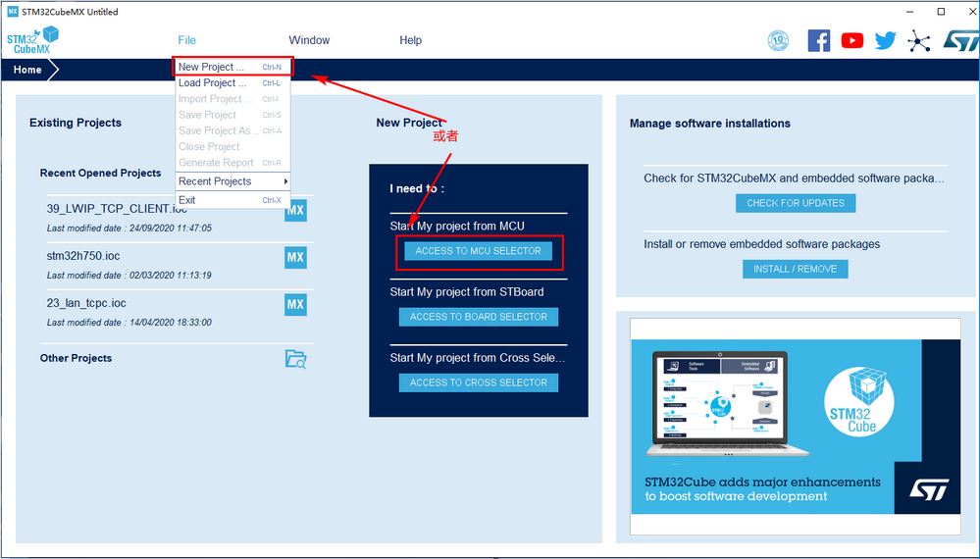This screenshot has width=980, height=559.
Task: Click the MX app icon in title bar
Action: pyautogui.click(x=12, y=11)
